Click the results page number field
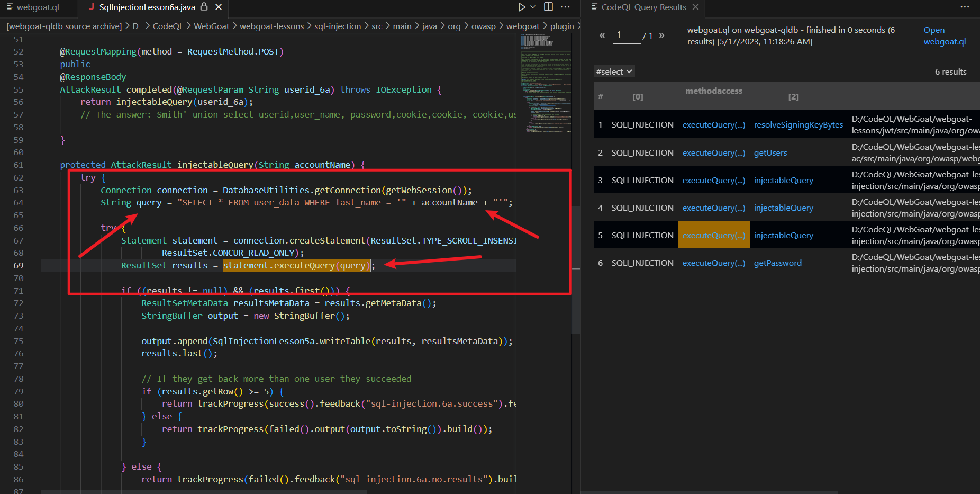 (627, 35)
